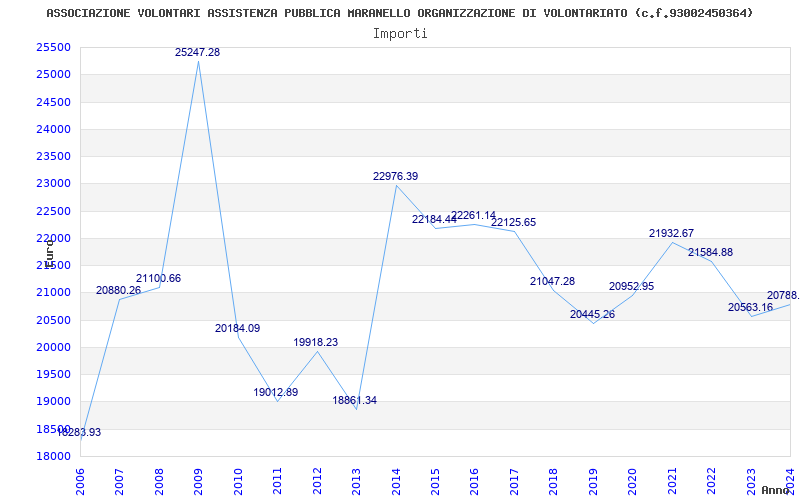The image size is (800, 500).
Task: Select data label 20952.95
Action: click(x=632, y=286)
